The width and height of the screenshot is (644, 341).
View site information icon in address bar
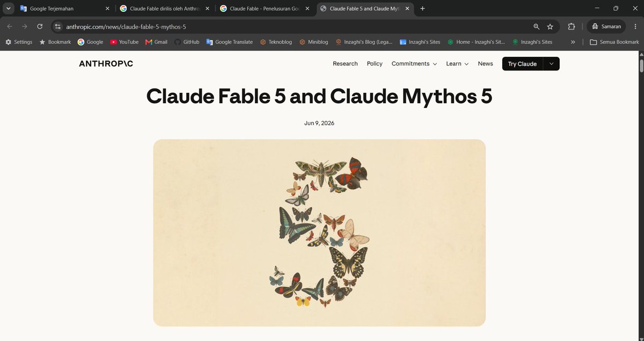click(58, 26)
